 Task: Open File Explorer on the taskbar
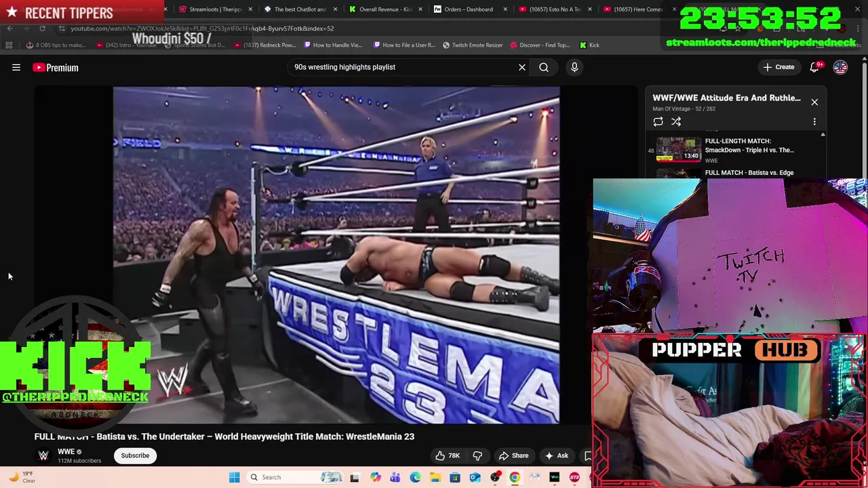435,477
